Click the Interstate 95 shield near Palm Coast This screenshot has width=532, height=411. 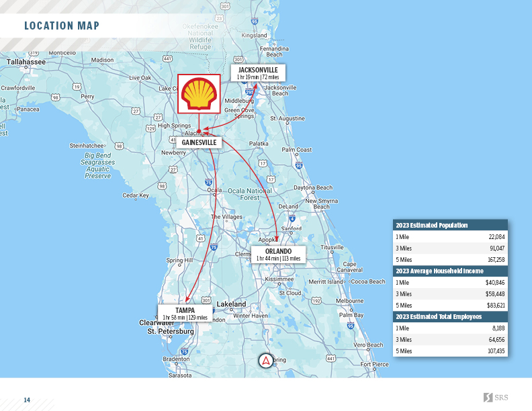point(299,165)
